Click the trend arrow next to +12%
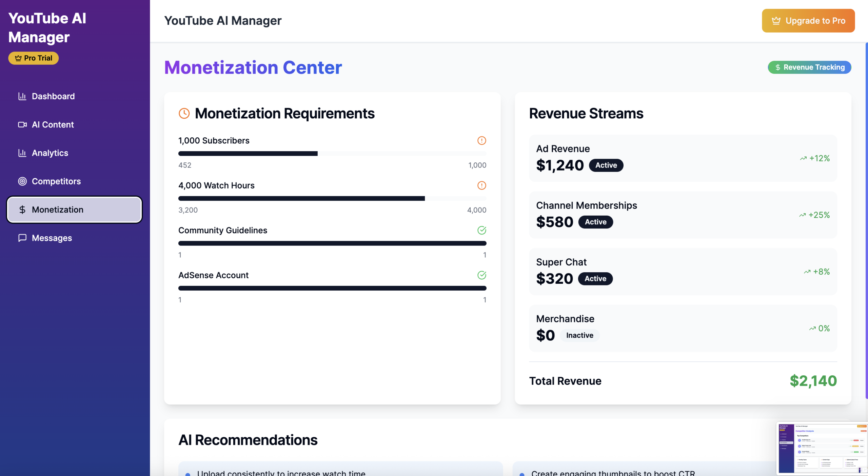 tap(803, 158)
